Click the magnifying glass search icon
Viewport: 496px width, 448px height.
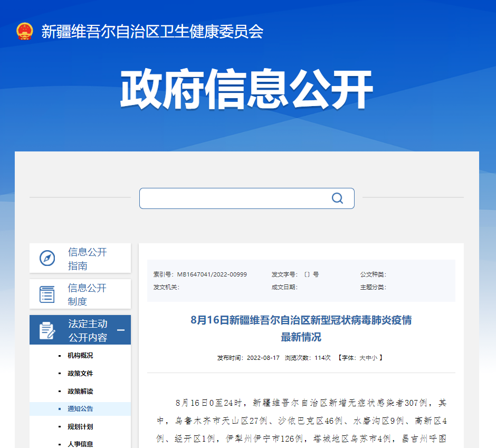point(337,198)
